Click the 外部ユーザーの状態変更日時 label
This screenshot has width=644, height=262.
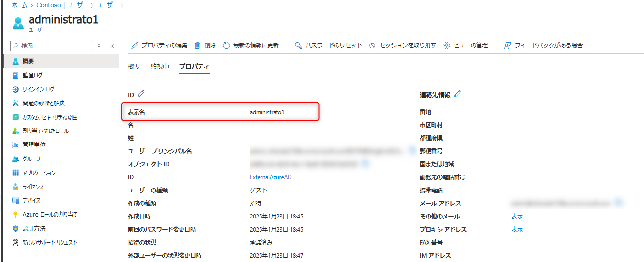pyautogui.click(x=165, y=256)
